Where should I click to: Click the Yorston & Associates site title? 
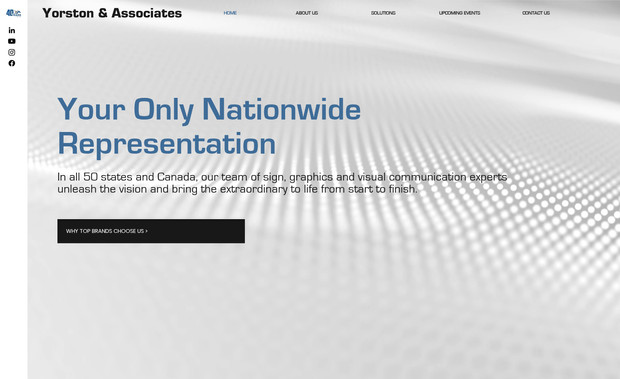[112, 13]
